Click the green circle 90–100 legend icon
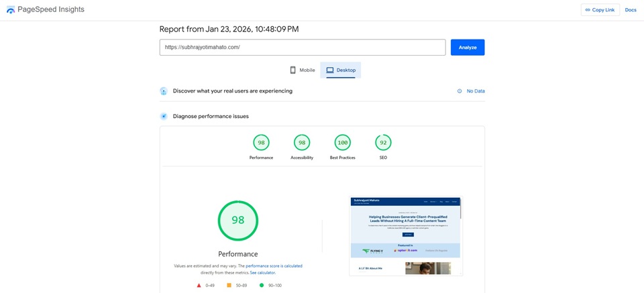The image size is (644, 293). click(262, 285)
